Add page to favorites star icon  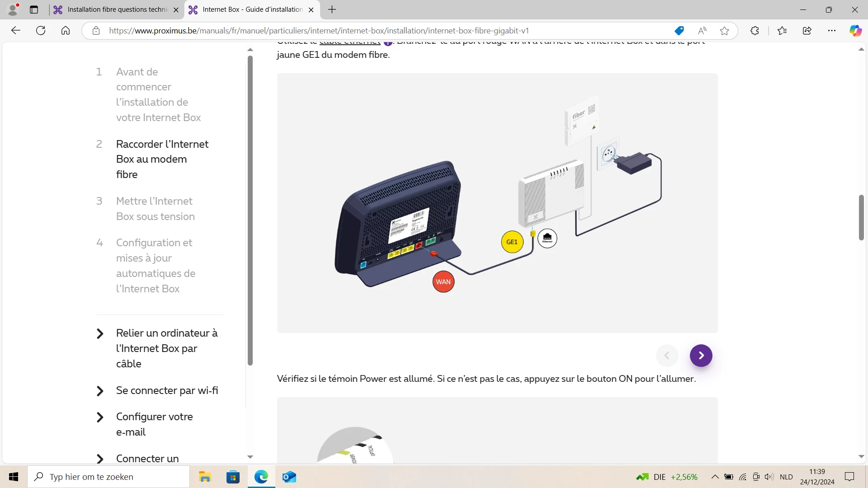coord(724,31)
